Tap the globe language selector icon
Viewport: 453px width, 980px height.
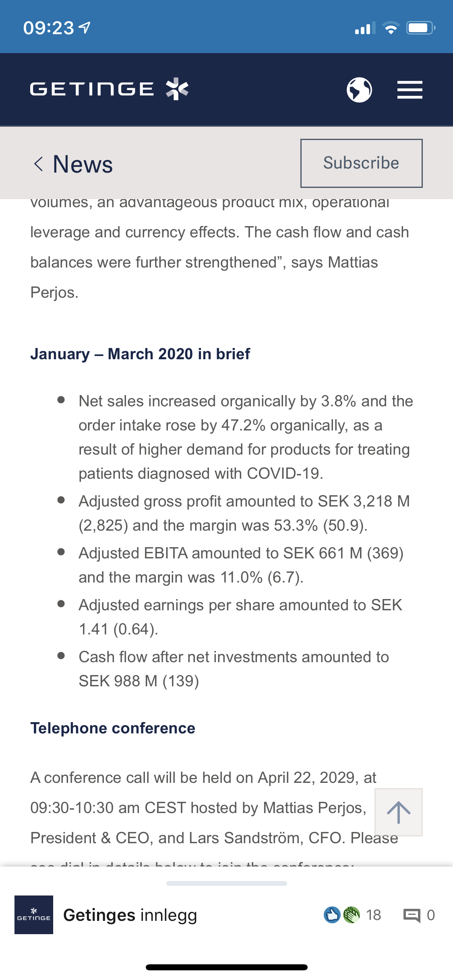click(x=359, y=90)
